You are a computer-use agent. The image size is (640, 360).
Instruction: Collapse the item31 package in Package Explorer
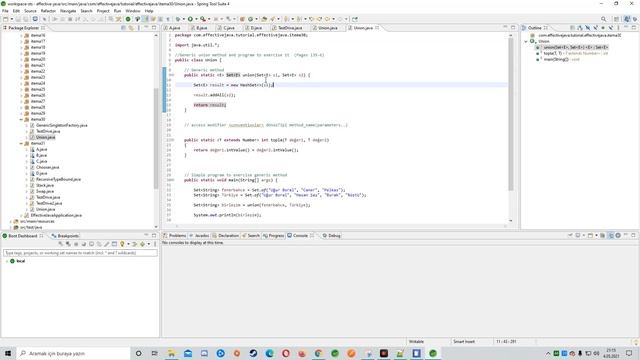coord(21,143)
